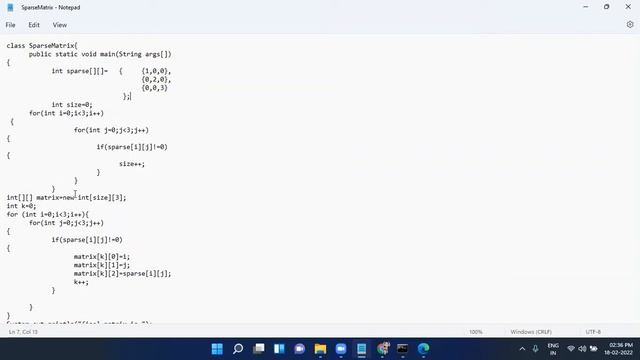The image size is (640, 360).
Task: Open the File menu
Action: pyautogui.click(x=10, y=25)
